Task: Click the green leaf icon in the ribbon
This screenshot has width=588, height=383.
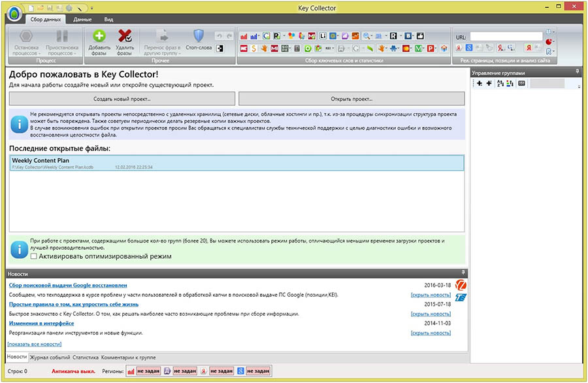Action: [x=370, y=48]
